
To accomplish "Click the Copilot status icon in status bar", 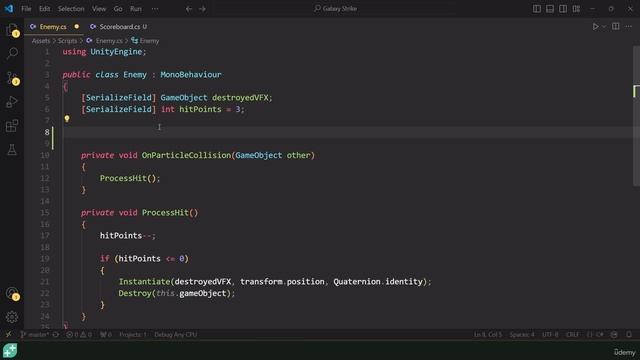I will [x=614, y=335].
